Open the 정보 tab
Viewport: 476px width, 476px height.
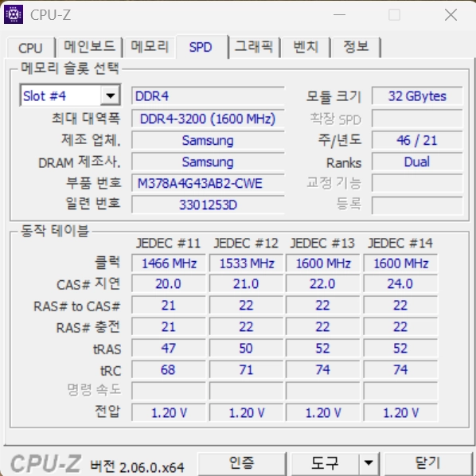point(356,47)
